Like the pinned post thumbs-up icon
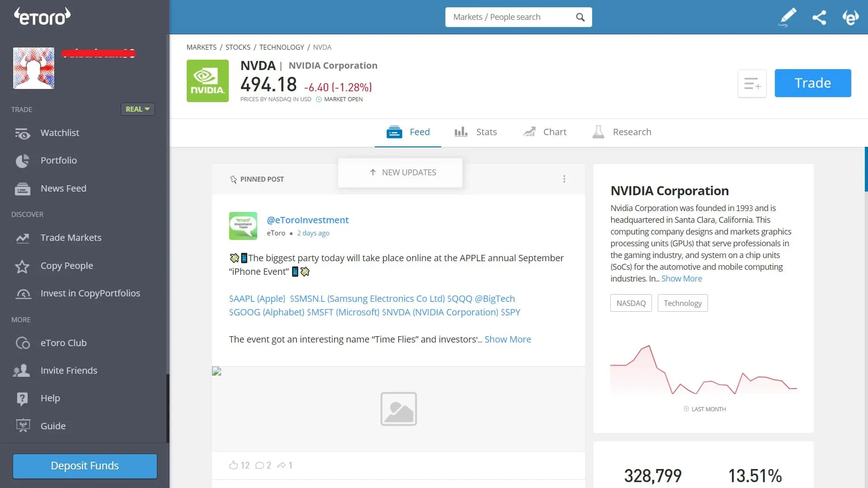Viewport: 868px width, 488px height. 233,465
